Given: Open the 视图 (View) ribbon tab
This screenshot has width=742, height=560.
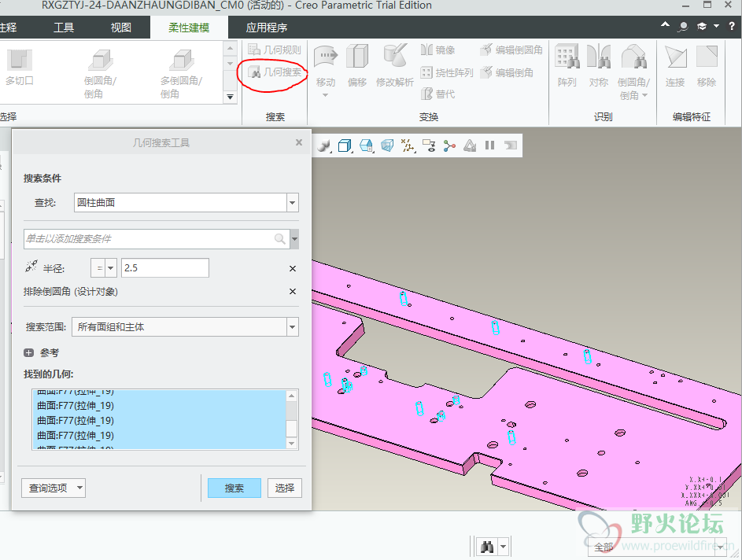Looking at the screenshot, I should coord(121,28).
